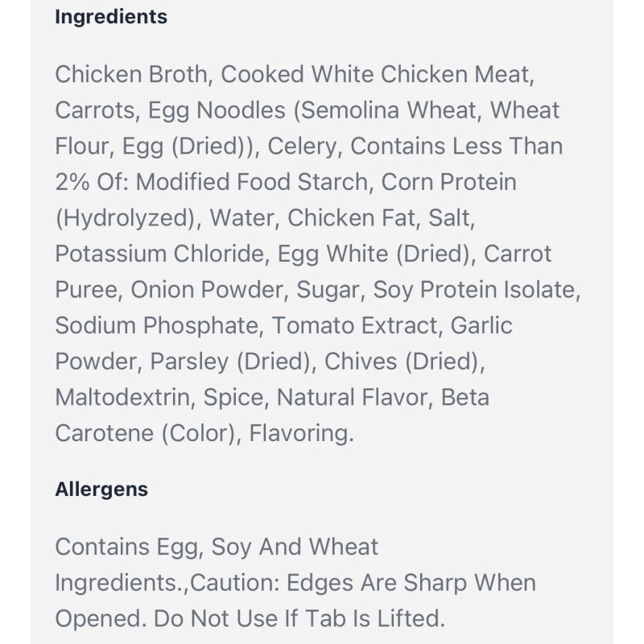The height and width of the screenshot is (644, 644).
Task: Click the Allergens heading
Action: [101, 489]
